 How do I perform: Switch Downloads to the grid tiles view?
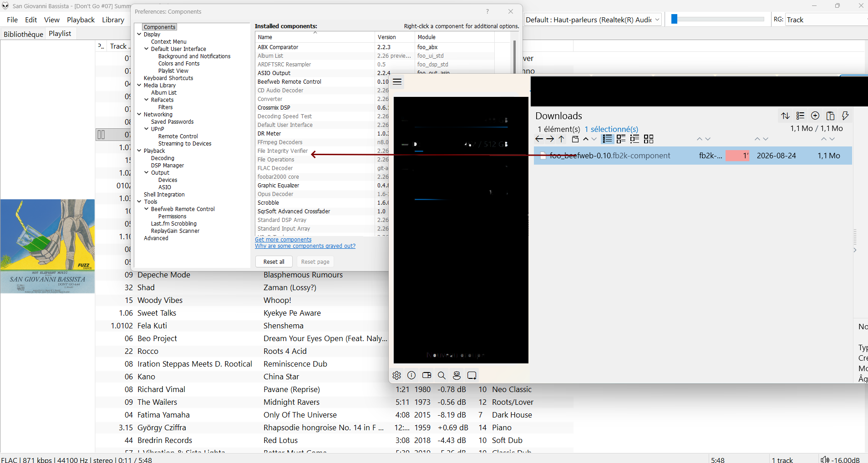(649, 139)
